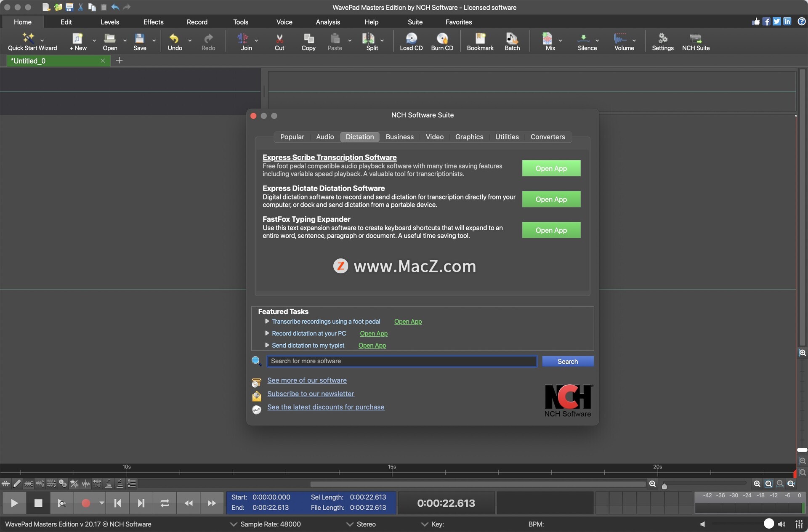Expand the Undo history dropdown arrow
808x532 pixels.
pyautogui.click(x=190, y=40)
